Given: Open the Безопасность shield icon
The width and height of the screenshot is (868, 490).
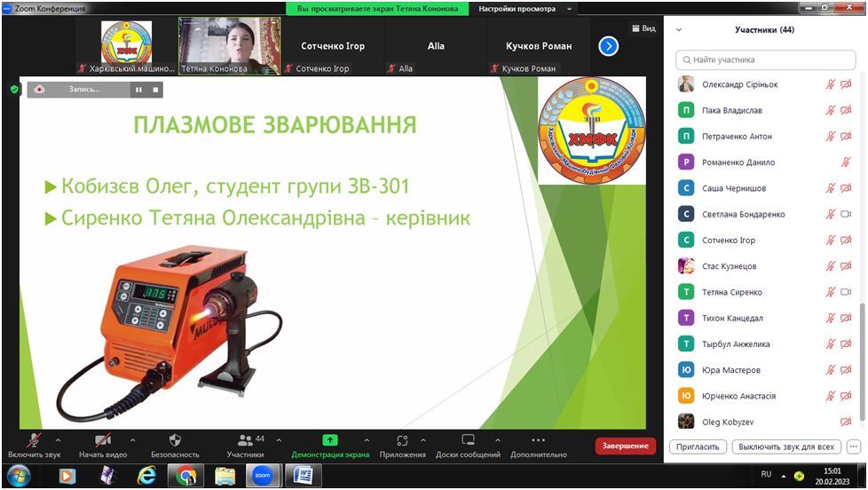Looking at the screenshot, I should pyautogui.click(x=175, y=440).
